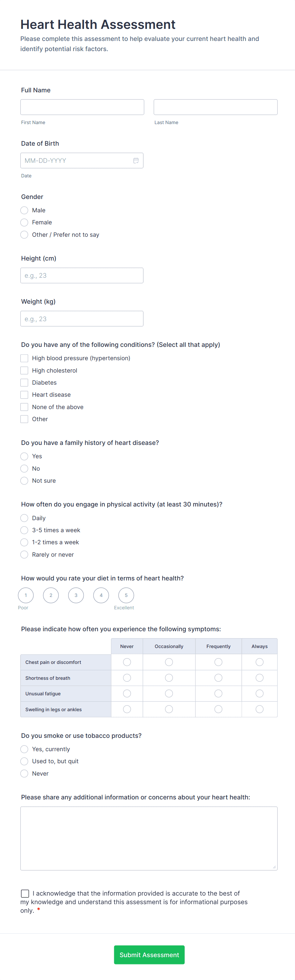
Task: Select Excellent diet rating of 5
Action: point(126,595)
